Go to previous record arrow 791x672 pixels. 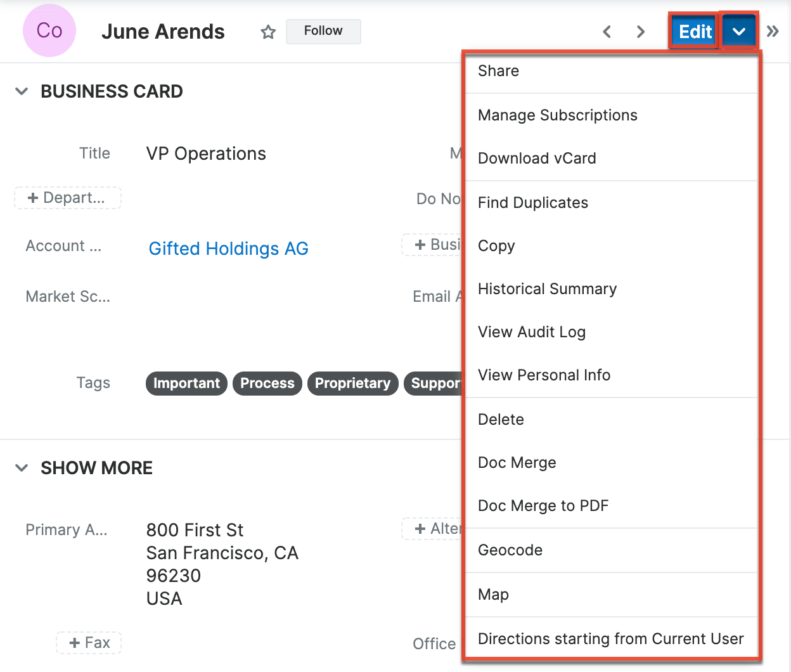pyautogui.click(x=607, y=32)
